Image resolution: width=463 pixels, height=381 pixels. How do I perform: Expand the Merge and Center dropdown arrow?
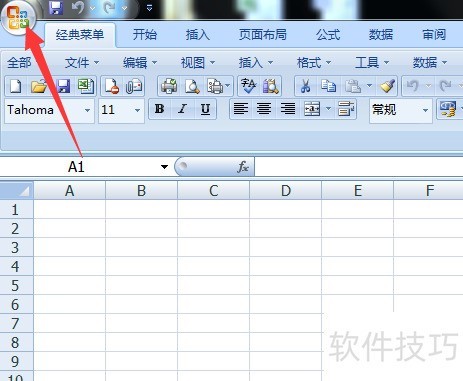pyautogui.click(x=328, y=109)
